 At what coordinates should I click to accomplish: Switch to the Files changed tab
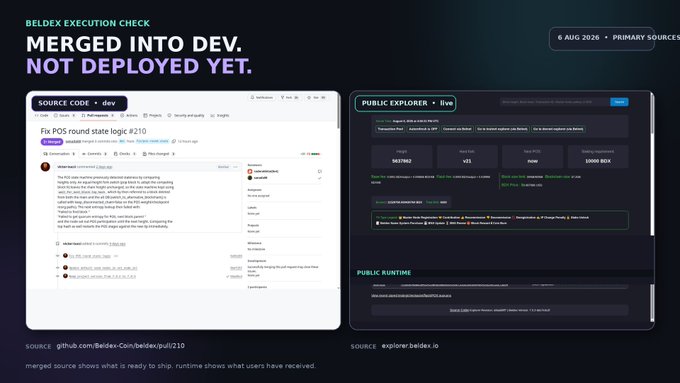point(159,154)
